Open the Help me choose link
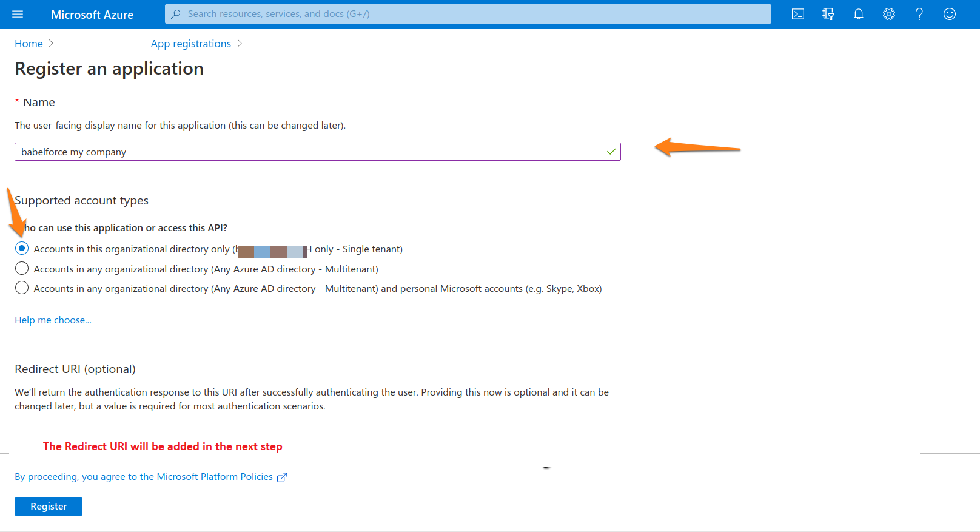The image size is (980, 532). (x=53, y=320)
